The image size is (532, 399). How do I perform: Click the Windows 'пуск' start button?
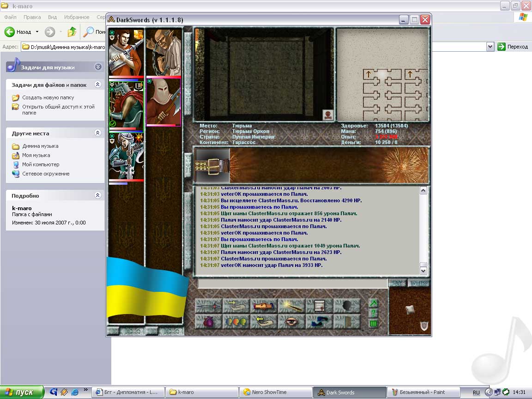[22, 392]
